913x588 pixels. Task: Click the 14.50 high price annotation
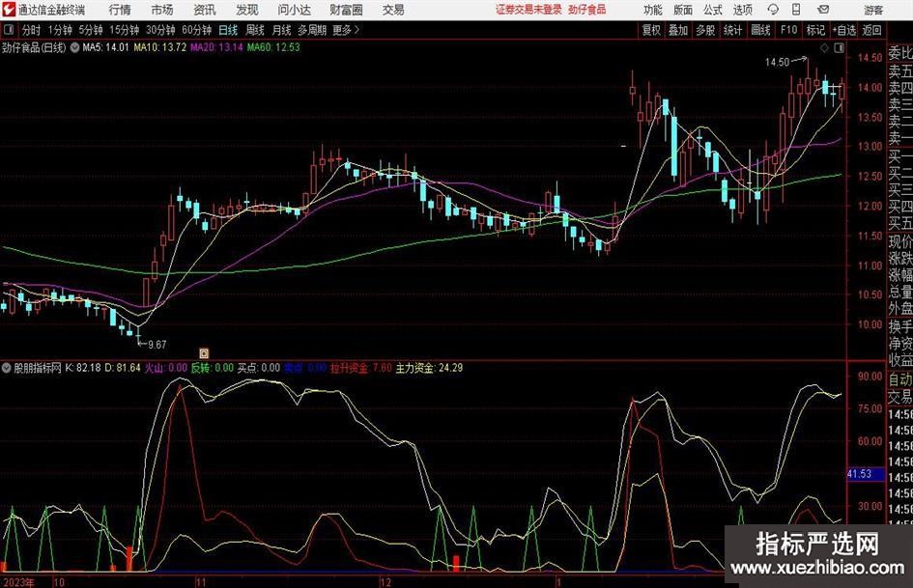click(x=778, y=62)
